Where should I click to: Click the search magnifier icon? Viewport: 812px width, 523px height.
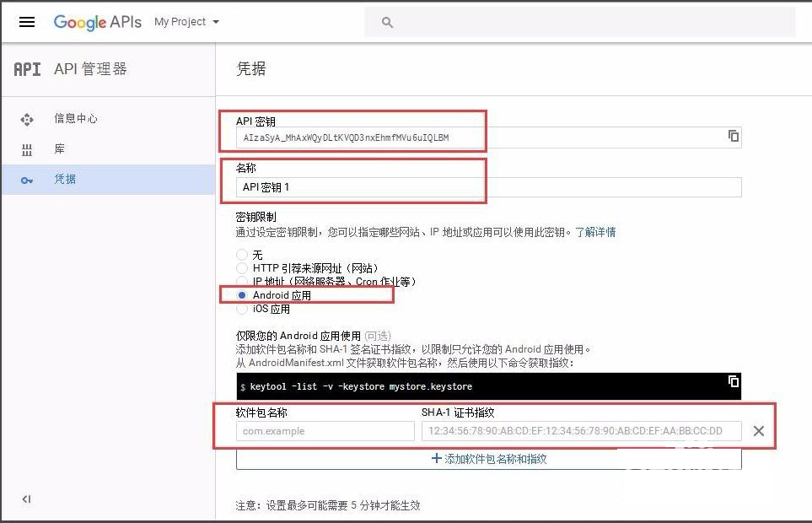coord(387,22)
